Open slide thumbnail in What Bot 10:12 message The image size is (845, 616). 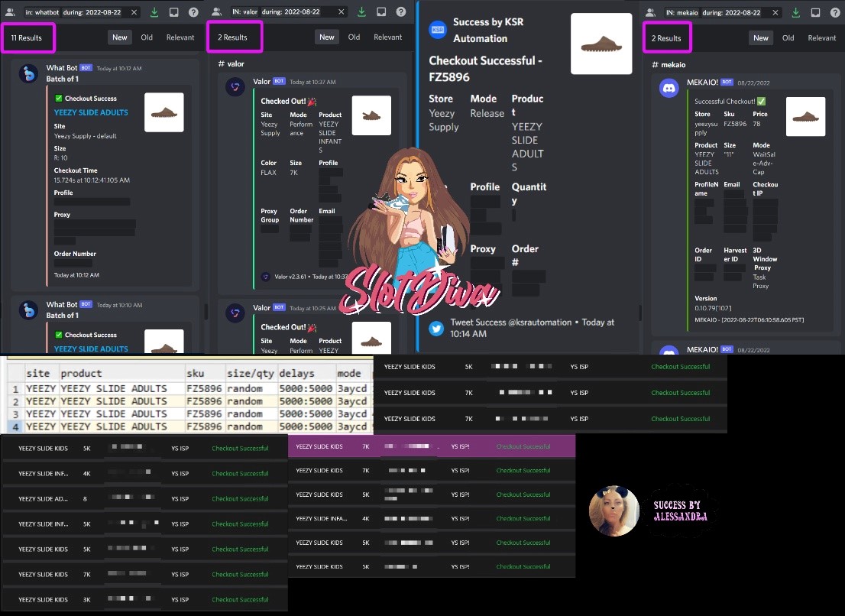click(163, 112)
